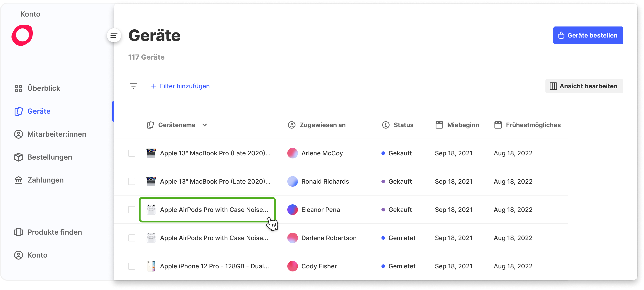Click the Status info icon
The width and height of the screenshot is (644, 290).
[385, 125]
